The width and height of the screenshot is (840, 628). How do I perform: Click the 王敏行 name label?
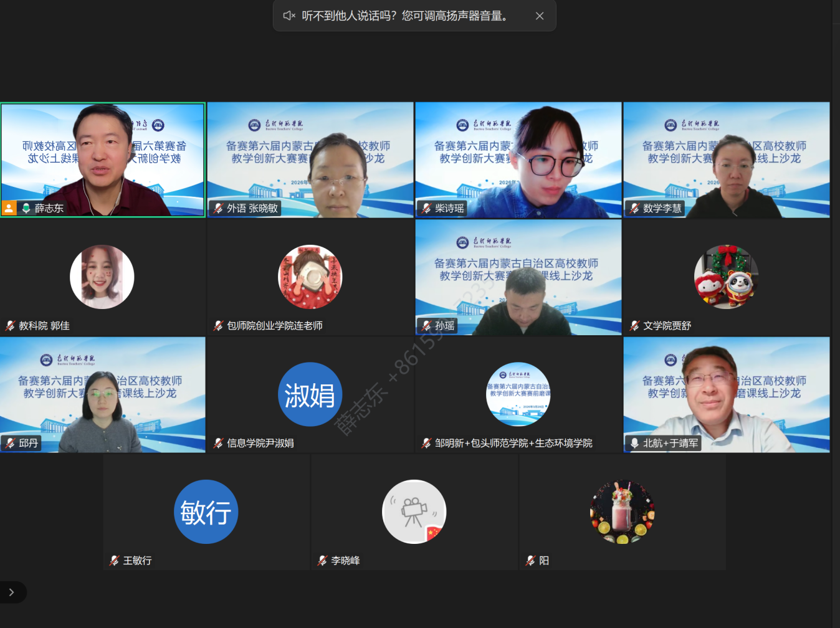(137, 561)
